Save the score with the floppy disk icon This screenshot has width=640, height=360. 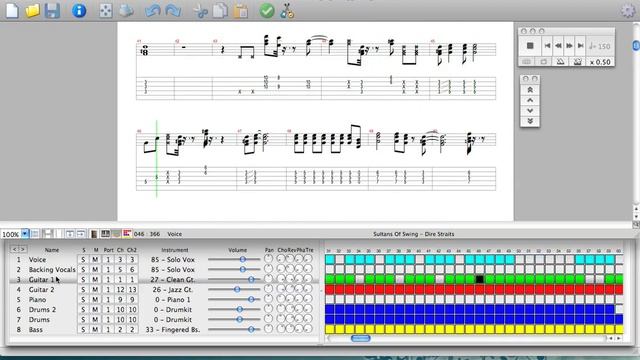tap(52, 11)
